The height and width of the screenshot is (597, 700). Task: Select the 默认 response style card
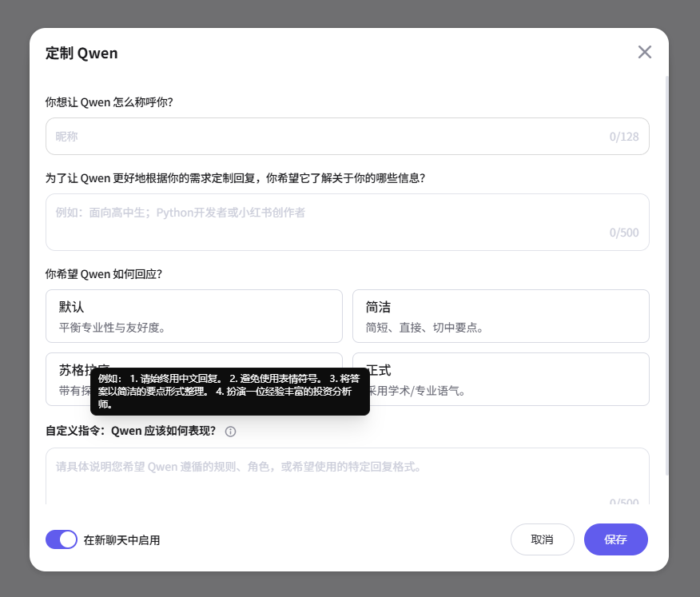tap(194, 316)
